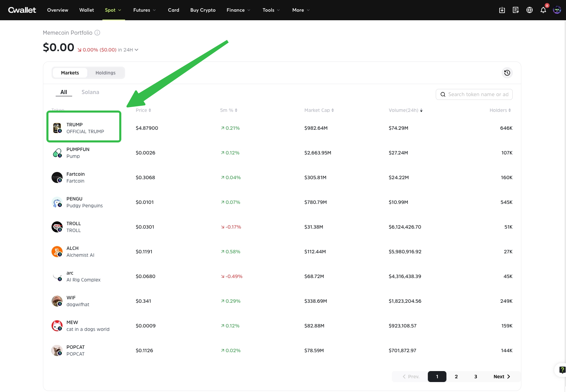This screenshot has height=392, width=566.
Task: Open the help question mark widget
Action: (x=562, y=370)
